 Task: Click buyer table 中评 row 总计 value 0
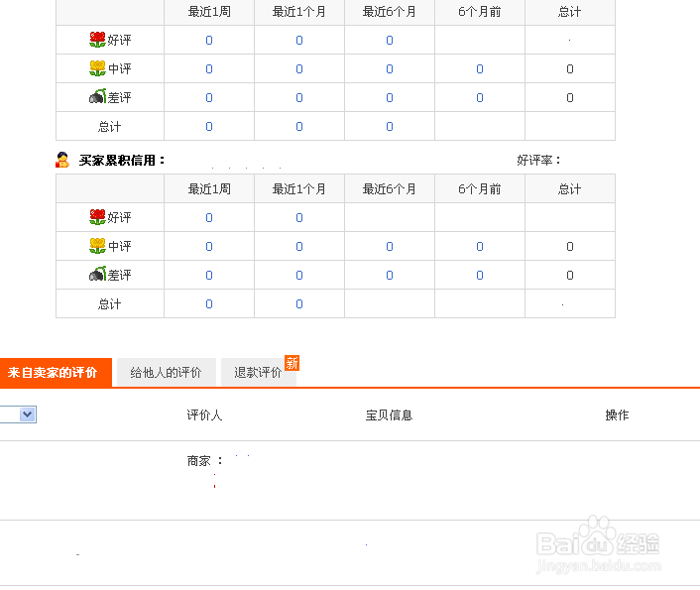point(570,246)
